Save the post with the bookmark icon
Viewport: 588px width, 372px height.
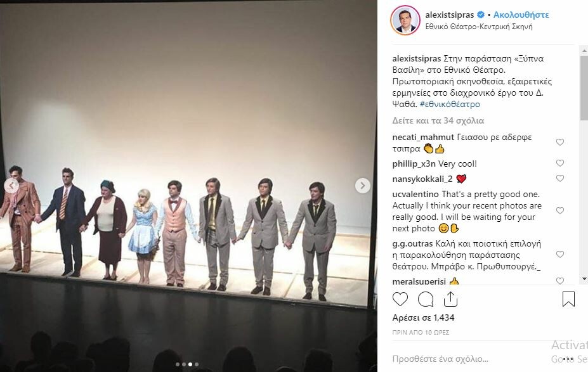point(568,299)
